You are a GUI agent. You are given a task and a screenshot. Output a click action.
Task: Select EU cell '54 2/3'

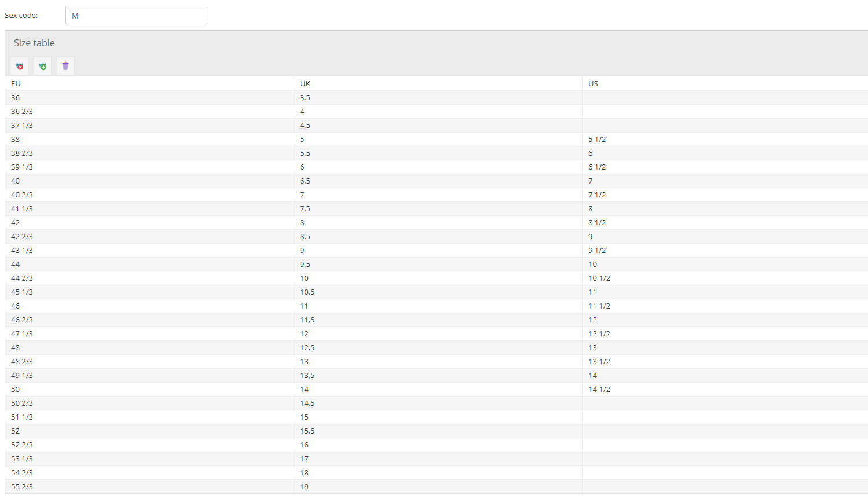tap(149, 472)
